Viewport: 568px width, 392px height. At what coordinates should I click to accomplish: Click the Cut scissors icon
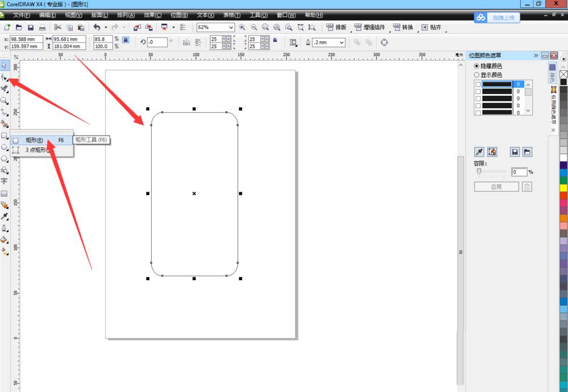point(57,27)
